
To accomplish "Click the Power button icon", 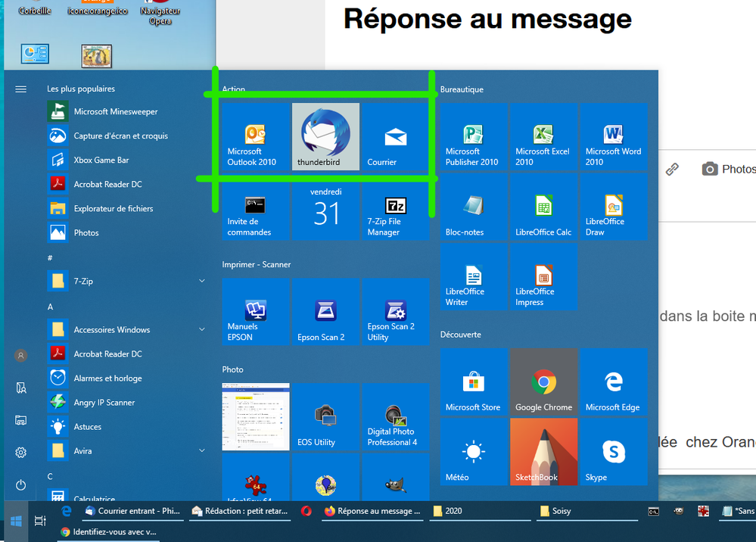I will [20, 484].
